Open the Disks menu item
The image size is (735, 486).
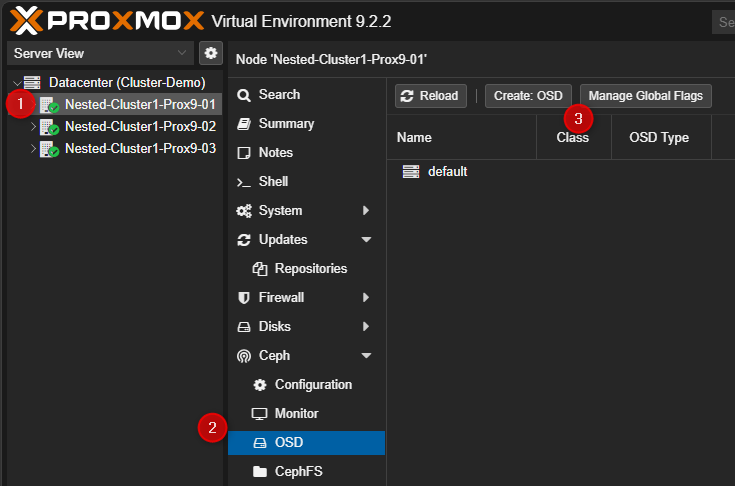307,327
